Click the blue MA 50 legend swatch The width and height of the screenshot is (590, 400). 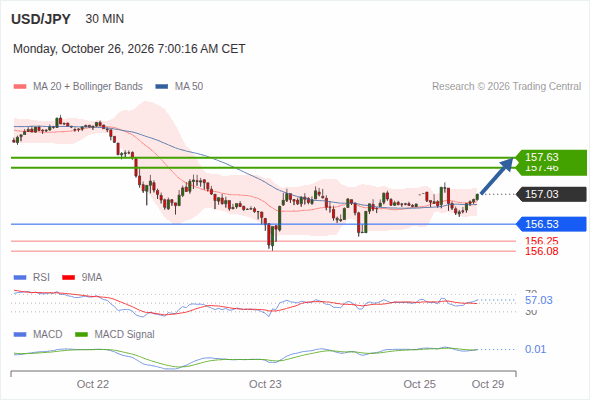(x=162, y=87)
